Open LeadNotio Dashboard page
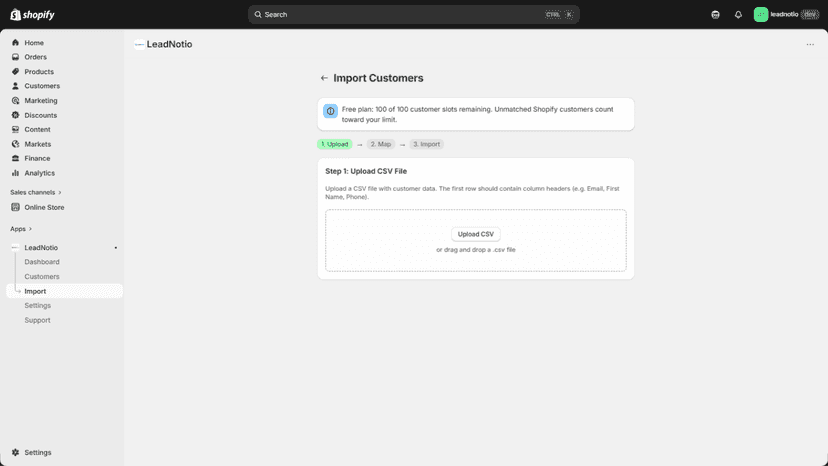828x466 pixels. coord(42,262)
